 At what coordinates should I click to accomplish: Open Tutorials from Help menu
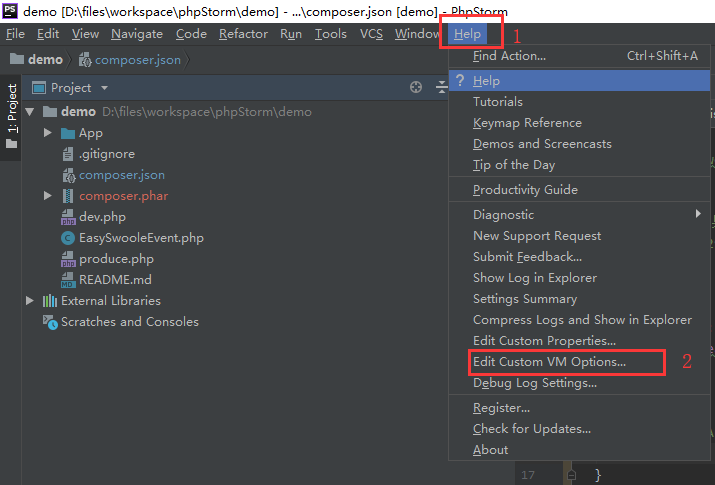click(x=579, y=102)
